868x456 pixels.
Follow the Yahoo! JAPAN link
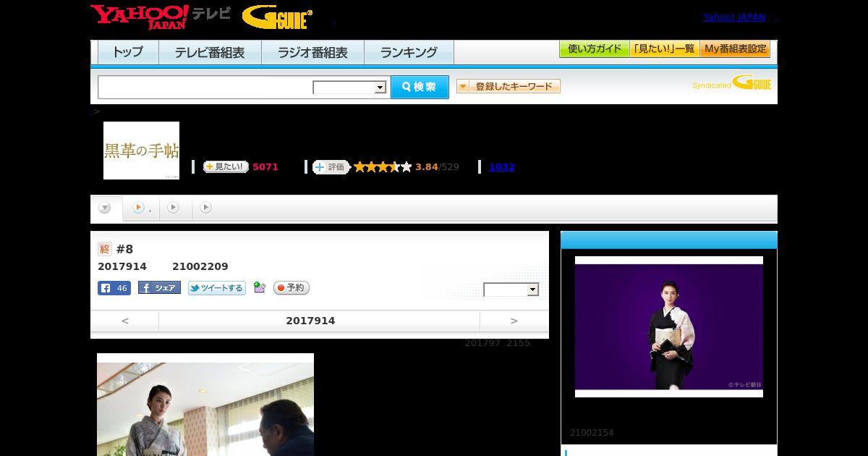[x=735, y=17]
